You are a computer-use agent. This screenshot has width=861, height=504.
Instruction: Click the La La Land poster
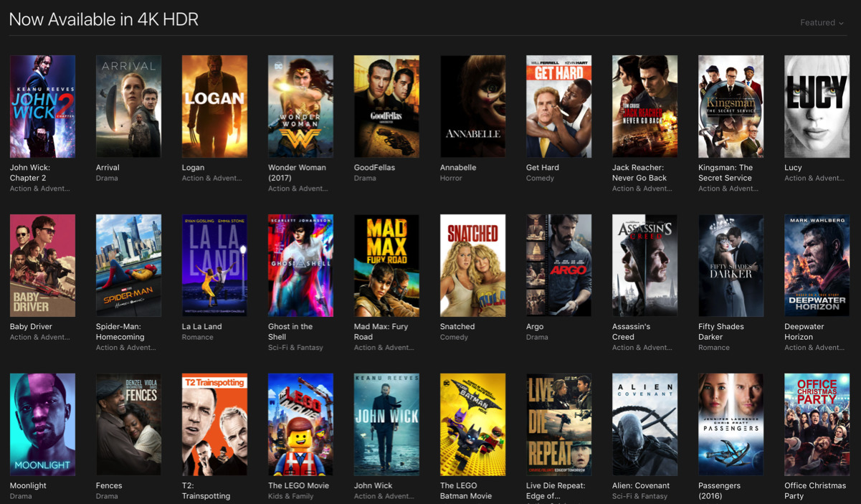[214, 265]
